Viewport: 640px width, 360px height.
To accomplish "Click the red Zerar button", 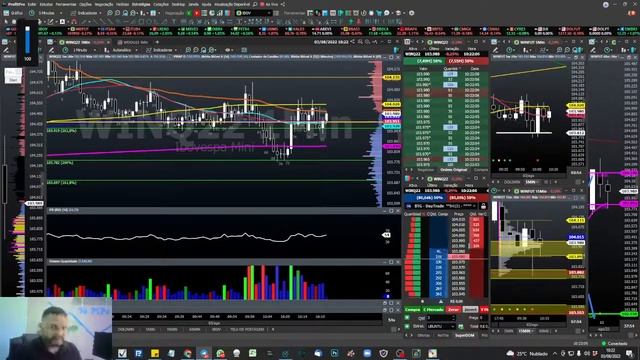I will tap(453, 310).
